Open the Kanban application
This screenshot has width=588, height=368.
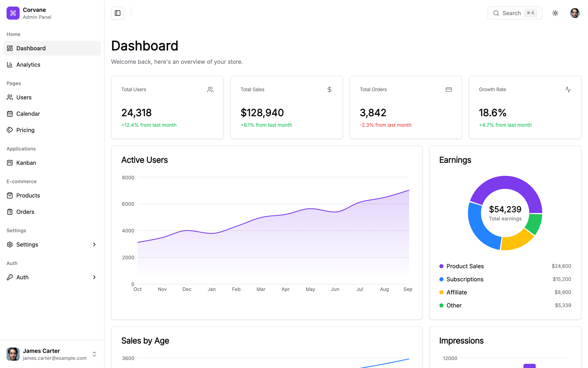click(x=52, y=163)
